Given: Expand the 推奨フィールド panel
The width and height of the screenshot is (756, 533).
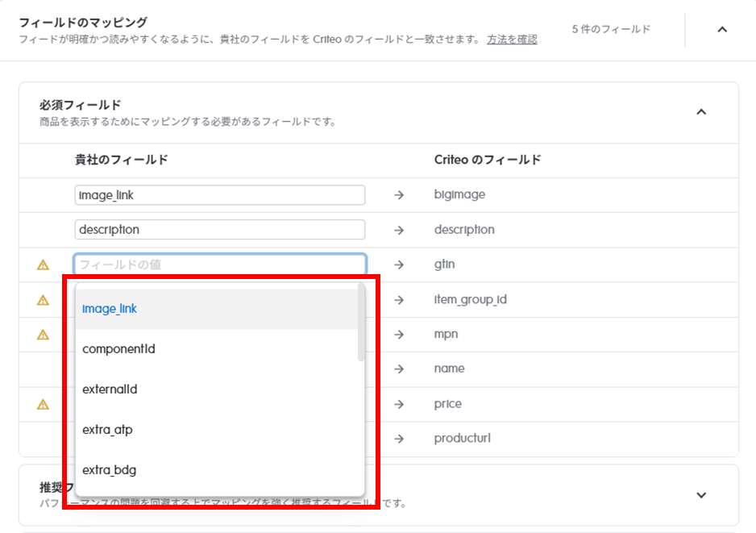Looking at the screenshot, I should click(x=701, y=495).
